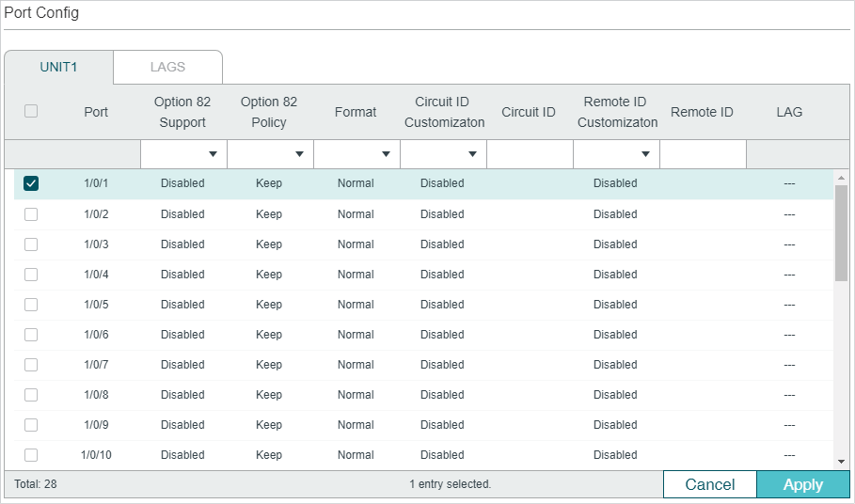Expand the Option 82 Policy dropdown
855x504 pixels.
(x=270, y=153)
